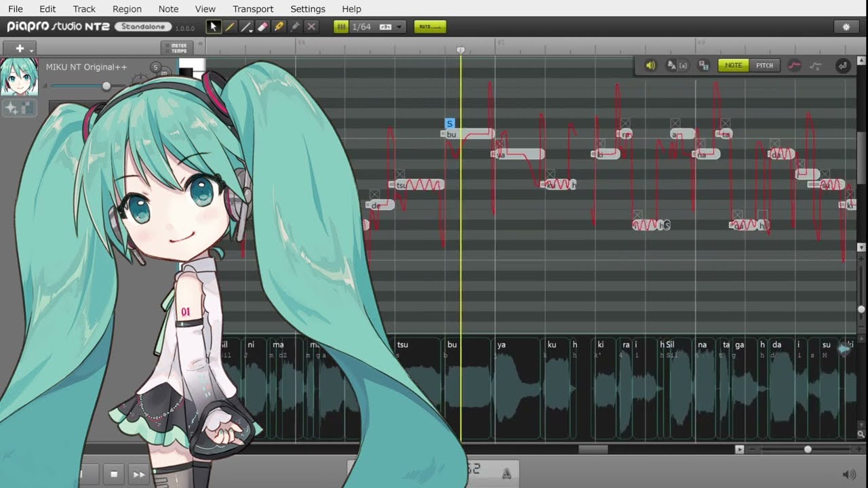Image resolution: width=868 pixels, height=488 pixels.
Task: Open the File menu
Action: point(15,9)
